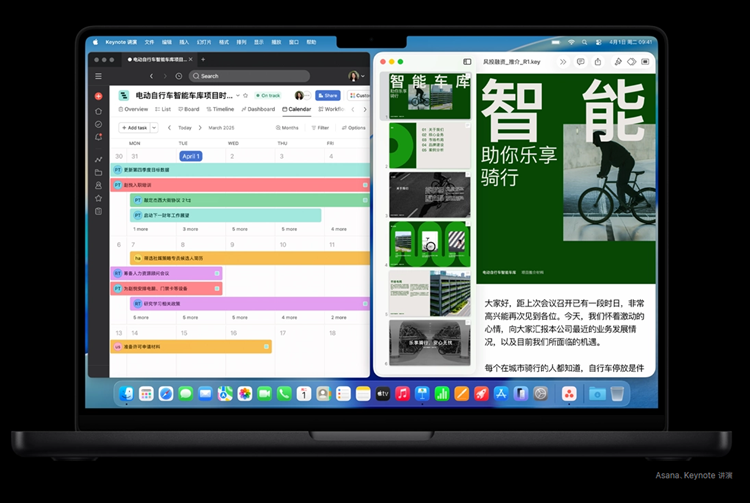Screen dimensions: 750x503
Task: Select slide 2 thumbnail in Keynote navigator
Action: pos(430,145)
